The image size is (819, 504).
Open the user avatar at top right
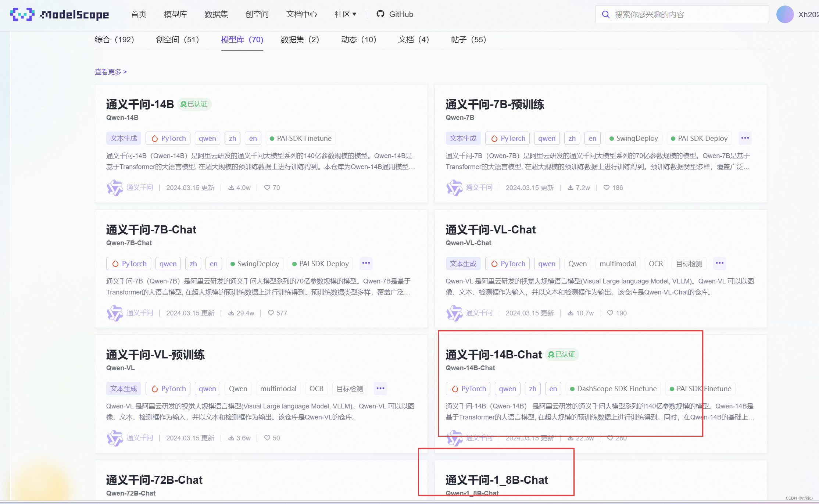(x=785, y=14)
